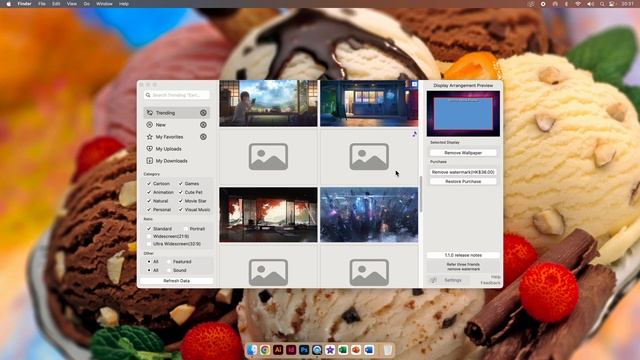Launch Microsoft Excel from the dock
This screenshot has width=640, height=360.
tap(343, 350)
